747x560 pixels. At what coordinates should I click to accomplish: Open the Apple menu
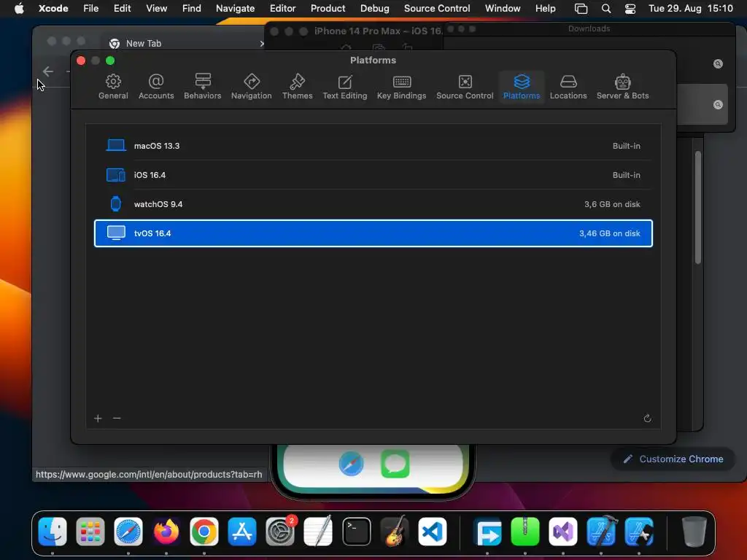point(19,8)
